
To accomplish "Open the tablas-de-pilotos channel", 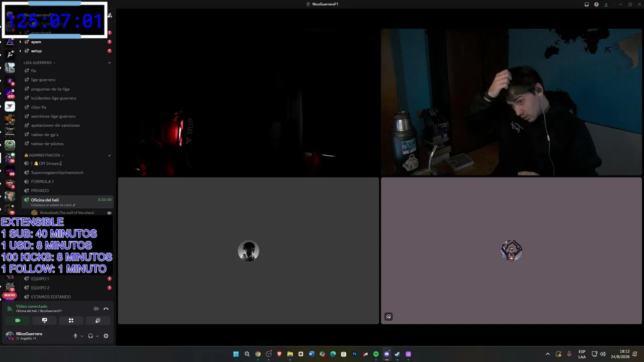I will point(66,144).
